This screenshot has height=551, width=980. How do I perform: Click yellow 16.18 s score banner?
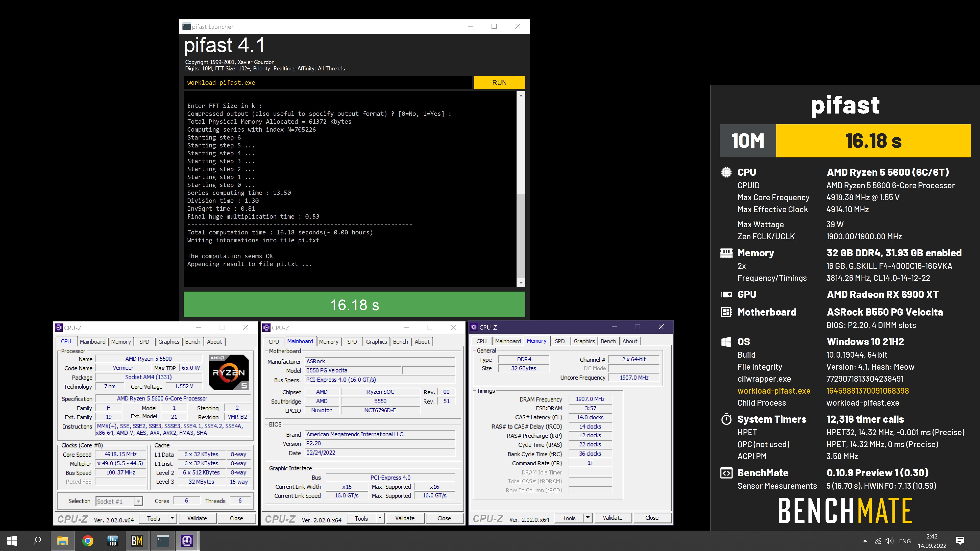874,141
